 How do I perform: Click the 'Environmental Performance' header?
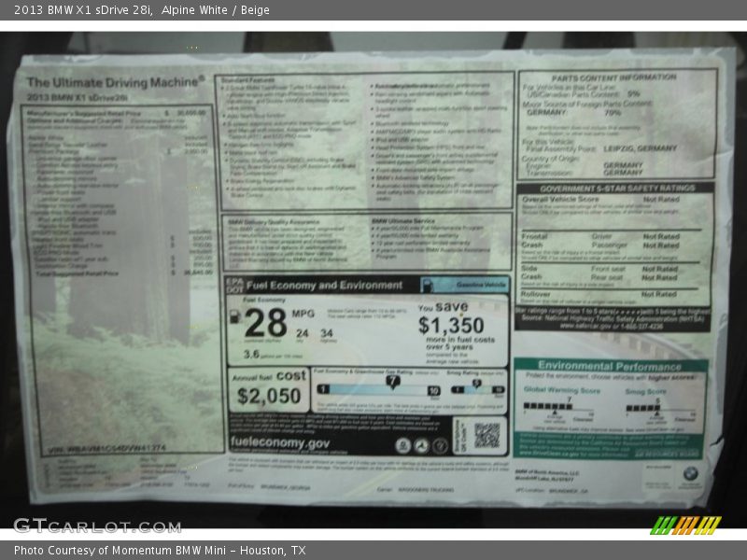[x=610, y=366]
